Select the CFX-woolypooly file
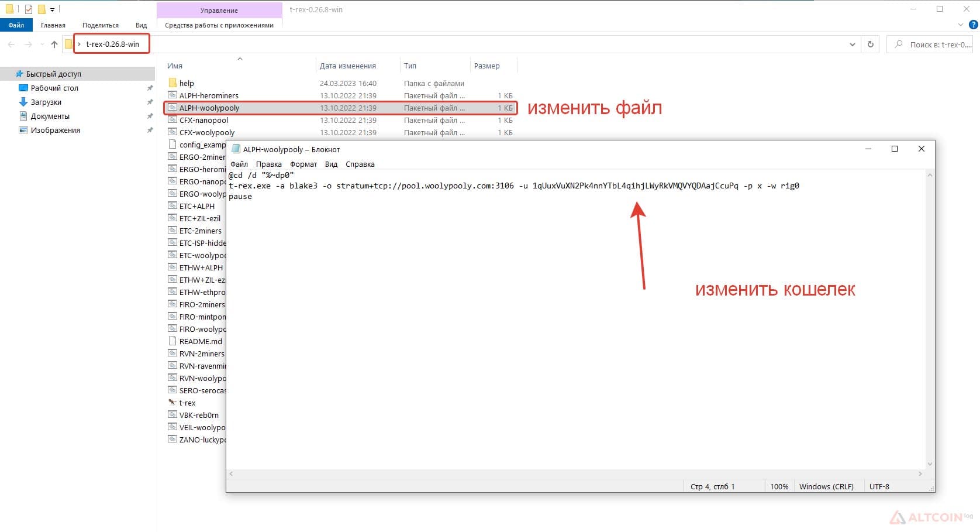The image size is (980, 532). 207,132
